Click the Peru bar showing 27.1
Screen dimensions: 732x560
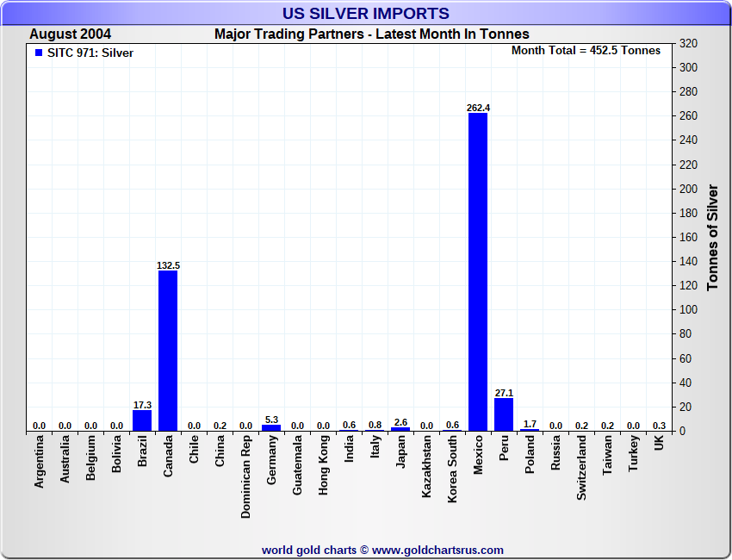pos(504,414)
